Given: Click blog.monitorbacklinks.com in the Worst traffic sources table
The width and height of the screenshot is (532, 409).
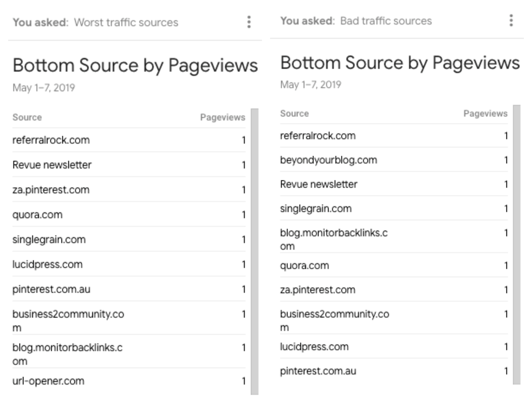Looking at the screenshot, I should click(67, 354).
